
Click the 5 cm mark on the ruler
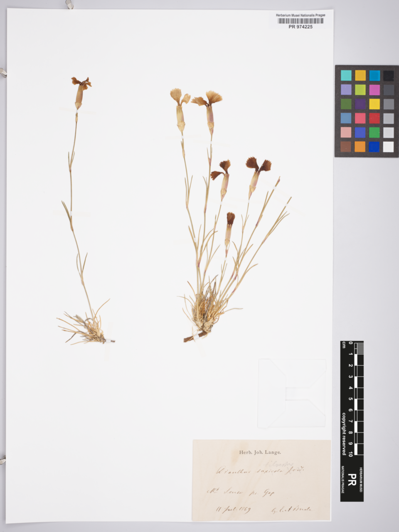pos(351,399)
